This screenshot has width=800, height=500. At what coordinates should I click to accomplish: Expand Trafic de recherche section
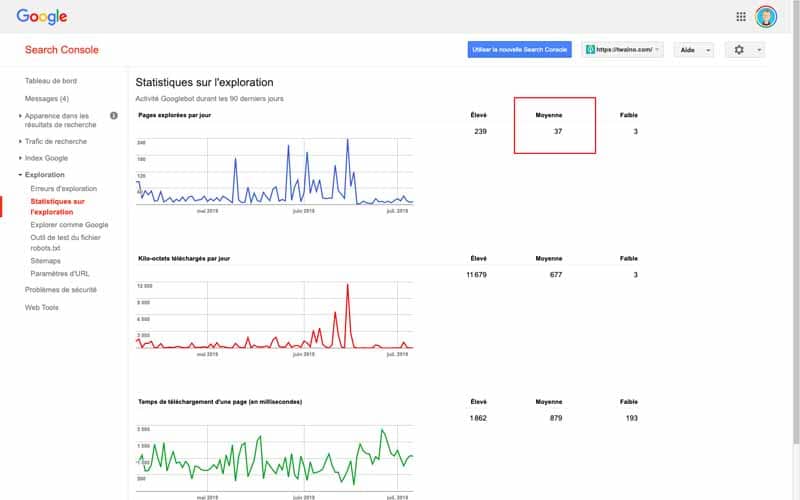[x=56, y=141]
